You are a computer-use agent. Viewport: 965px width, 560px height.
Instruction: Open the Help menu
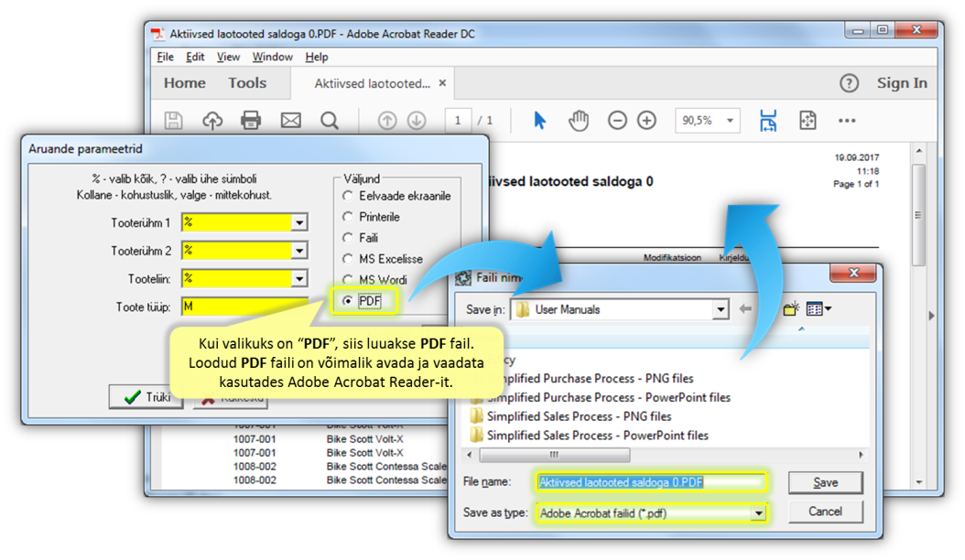[317, 57]
